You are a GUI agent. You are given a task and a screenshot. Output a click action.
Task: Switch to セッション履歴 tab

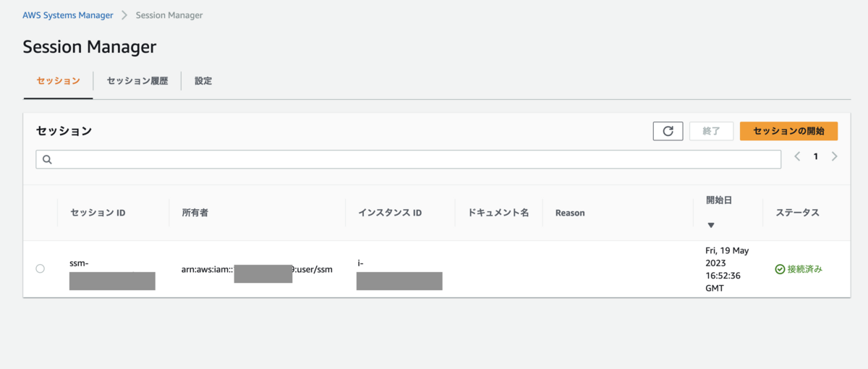(137, 81)
